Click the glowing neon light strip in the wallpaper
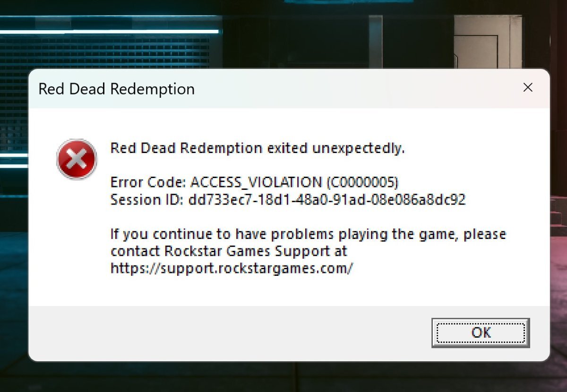Image resolution: width=567 pixels, height=392 pixels. tap(109, 32)
